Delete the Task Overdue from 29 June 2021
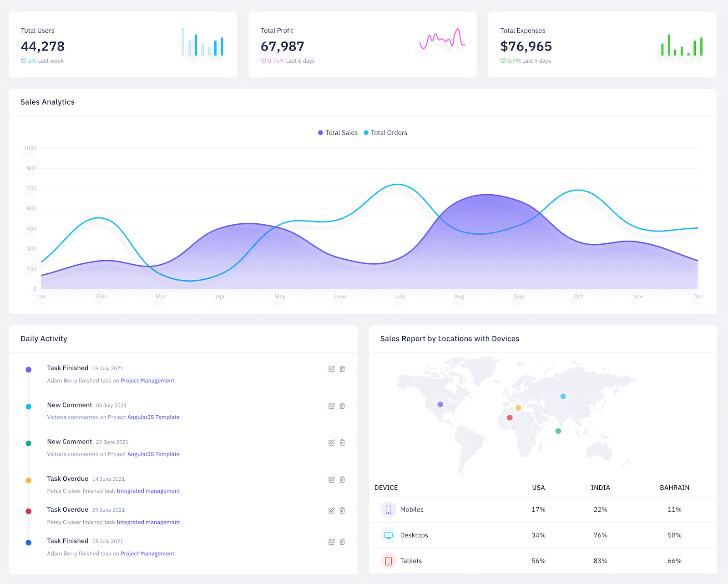The height and width of the screenshot is (584, 728). 342,510
